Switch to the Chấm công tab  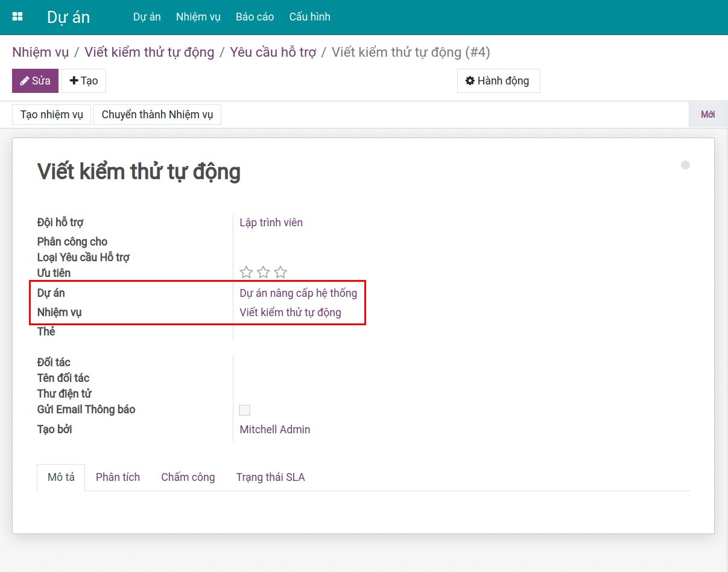188,477
